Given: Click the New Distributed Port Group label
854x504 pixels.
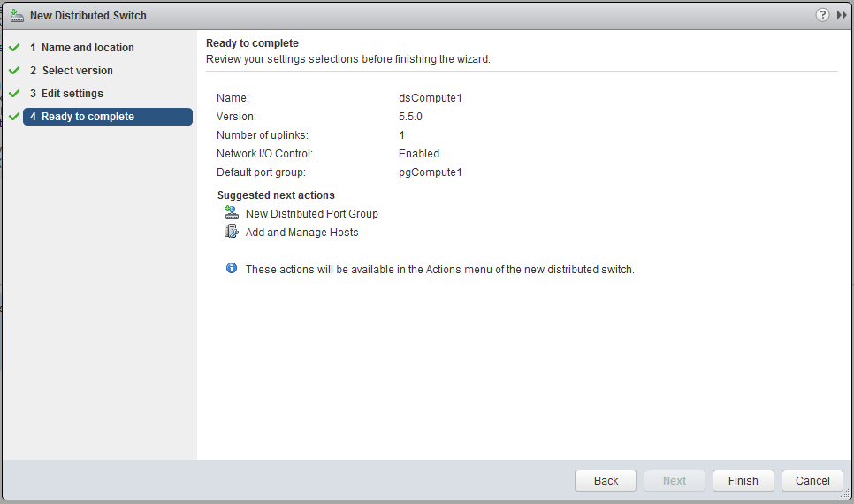Looking at the screenshot, I should tap(311, 214).
